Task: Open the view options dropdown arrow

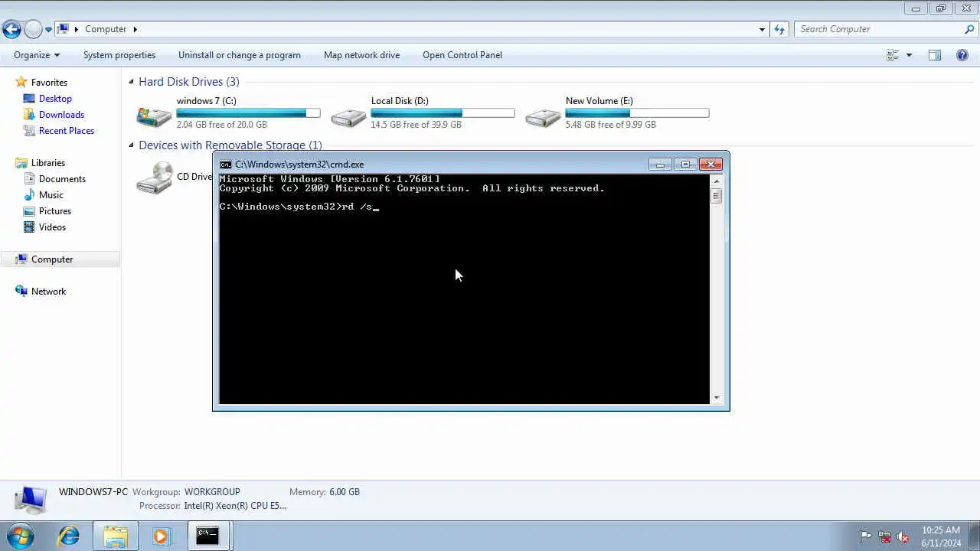Action: (x=910, y=55)
